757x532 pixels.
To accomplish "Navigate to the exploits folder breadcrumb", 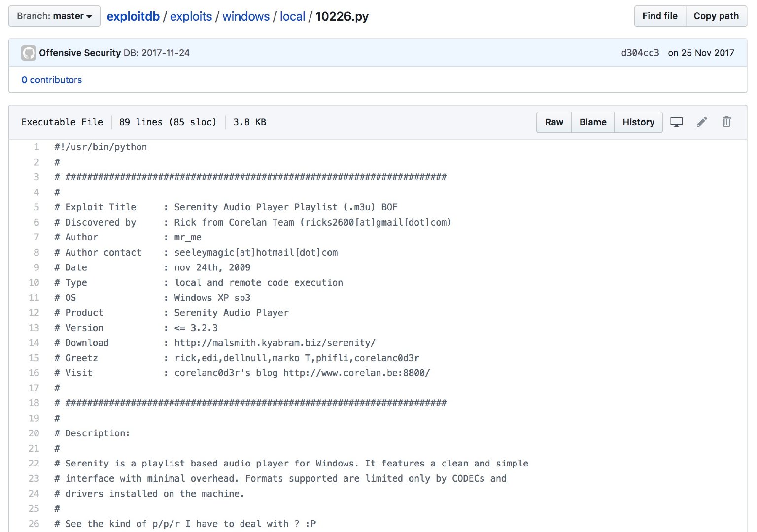I will (x=191, y=16).
